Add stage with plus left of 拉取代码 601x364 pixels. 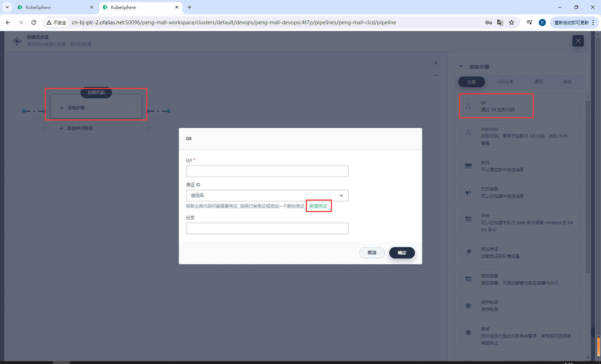pyautogui.click(x=34, y=111)
